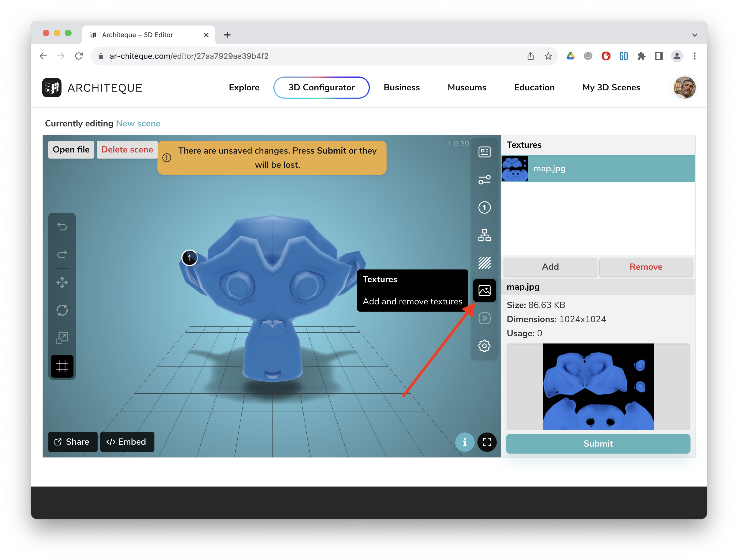Expand the browser tab list chevron
Viewport: 738px width, 560px height.
(694, 35)
